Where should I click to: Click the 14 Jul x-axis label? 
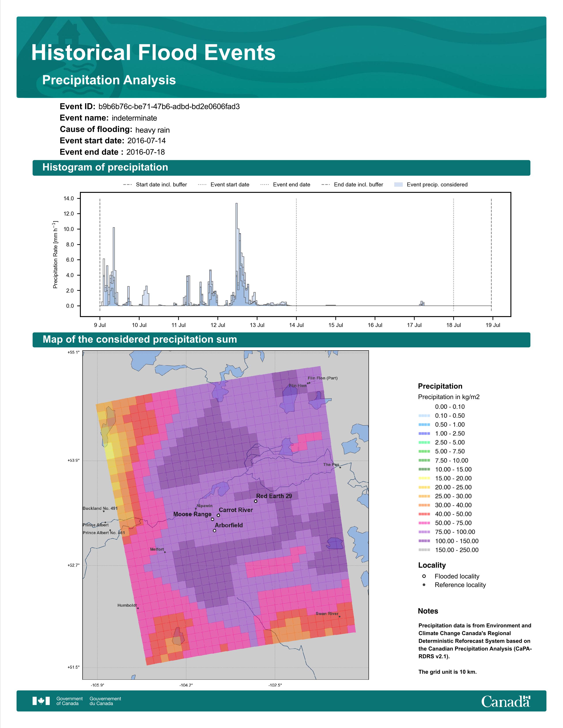(x=296, y=325)
